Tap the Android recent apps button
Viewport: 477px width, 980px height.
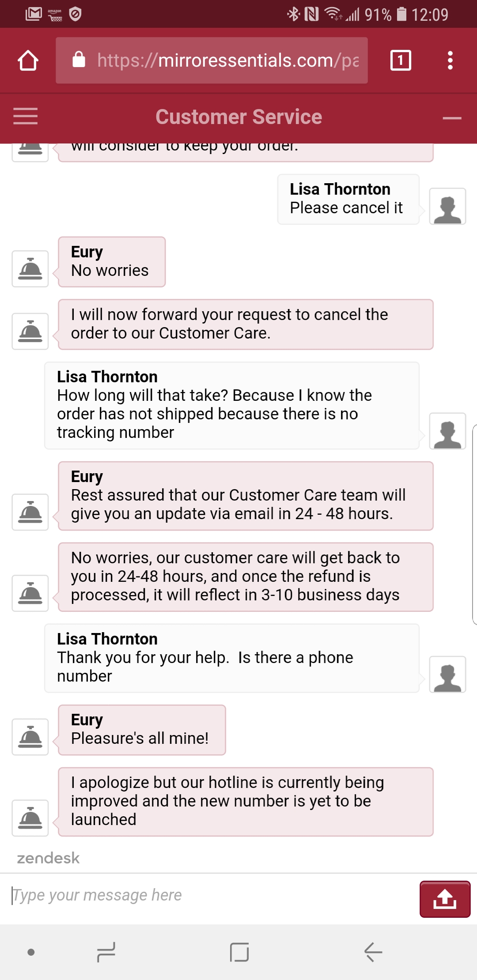[106, 952]
